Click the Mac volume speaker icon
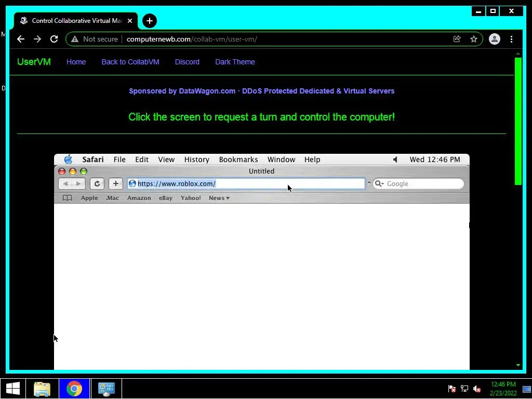The image size is (532, 399). tap(395, 159)
